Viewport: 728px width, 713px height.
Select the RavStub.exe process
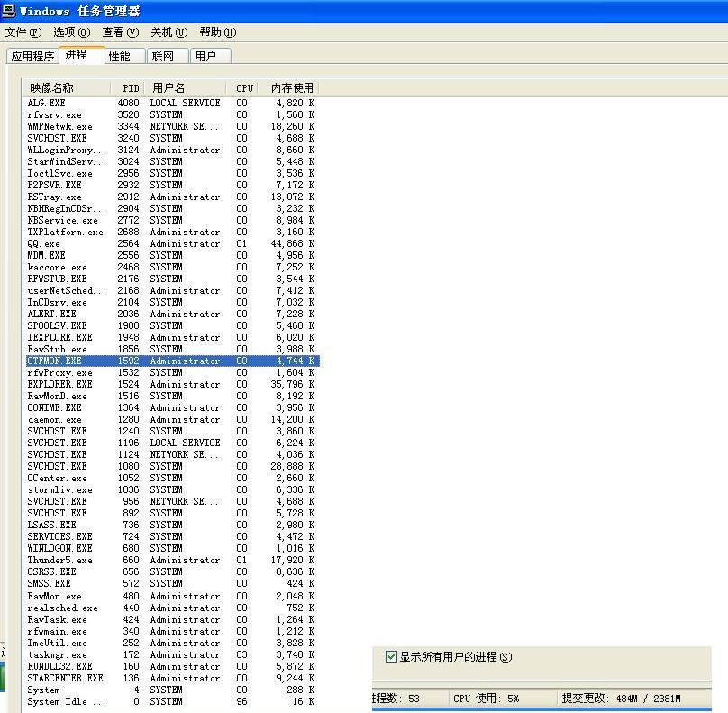coord(172,349)
